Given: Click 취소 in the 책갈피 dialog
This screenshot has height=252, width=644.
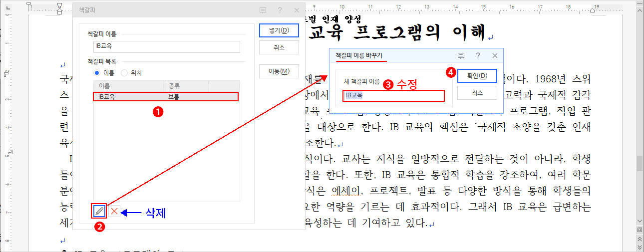Looking at the screenshot, I should pyautogui.click(x=279, y=47).
